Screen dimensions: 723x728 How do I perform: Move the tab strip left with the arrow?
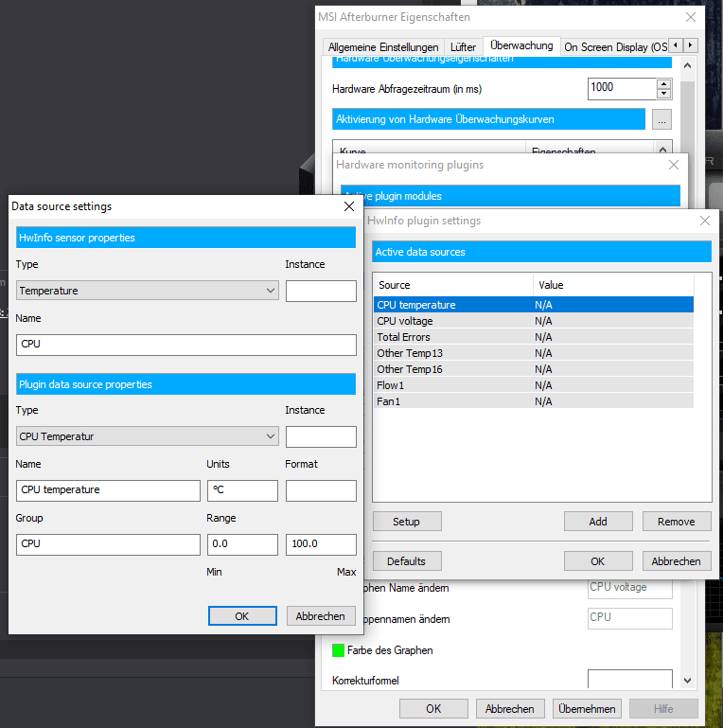[x=676, y=45]
